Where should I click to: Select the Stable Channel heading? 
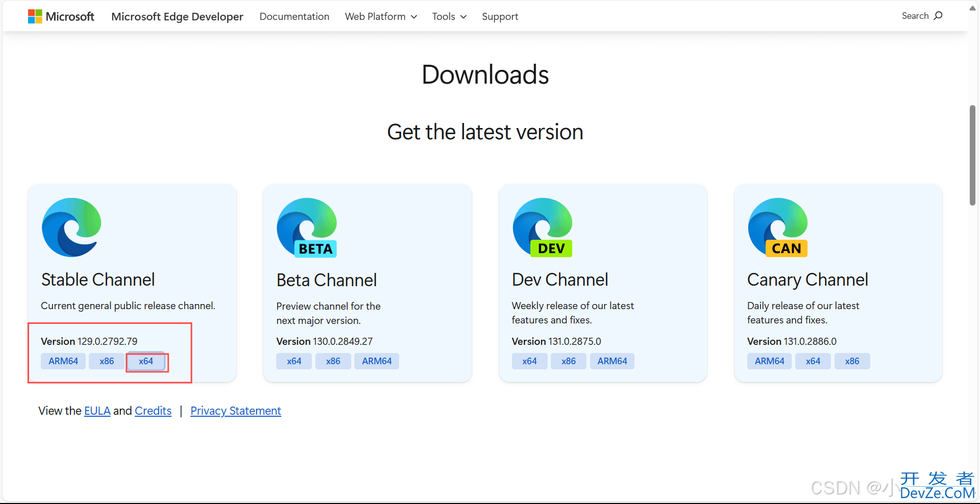[x=98, y=280]
